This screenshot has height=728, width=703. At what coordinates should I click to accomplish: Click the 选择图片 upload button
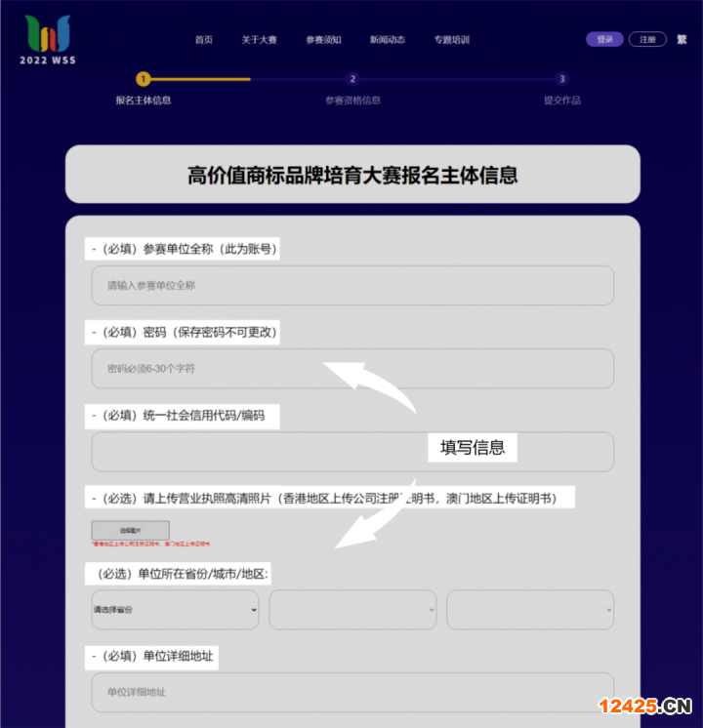(x=130, y=530)
